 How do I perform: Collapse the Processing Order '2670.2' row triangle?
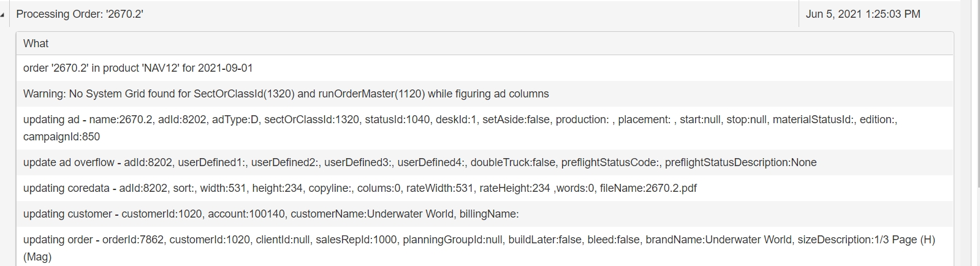click(3, 15)
